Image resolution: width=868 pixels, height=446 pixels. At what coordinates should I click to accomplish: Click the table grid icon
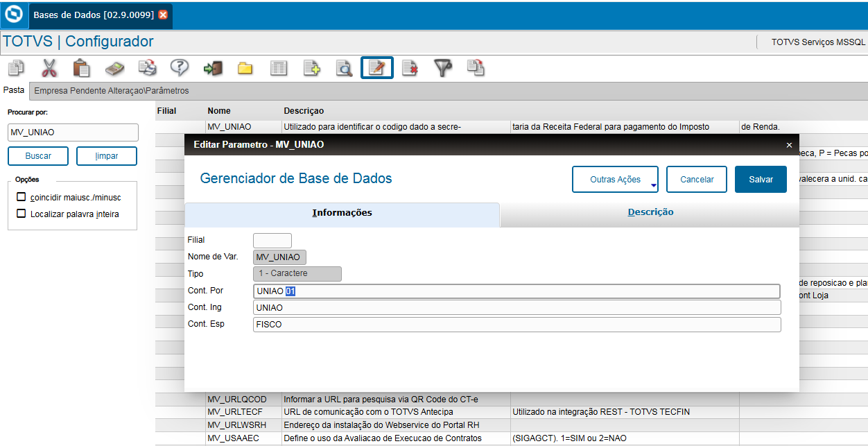(279, 68)
